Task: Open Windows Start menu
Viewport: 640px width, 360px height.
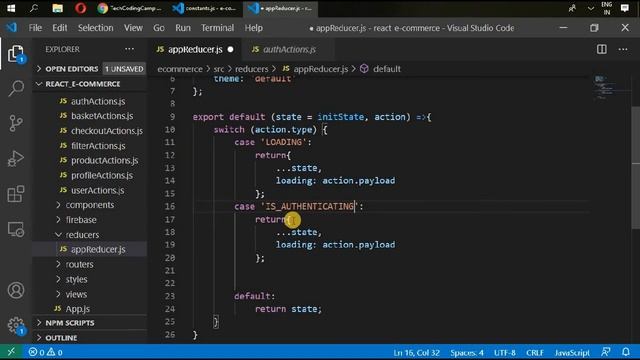Action: (x=11, y=8)
